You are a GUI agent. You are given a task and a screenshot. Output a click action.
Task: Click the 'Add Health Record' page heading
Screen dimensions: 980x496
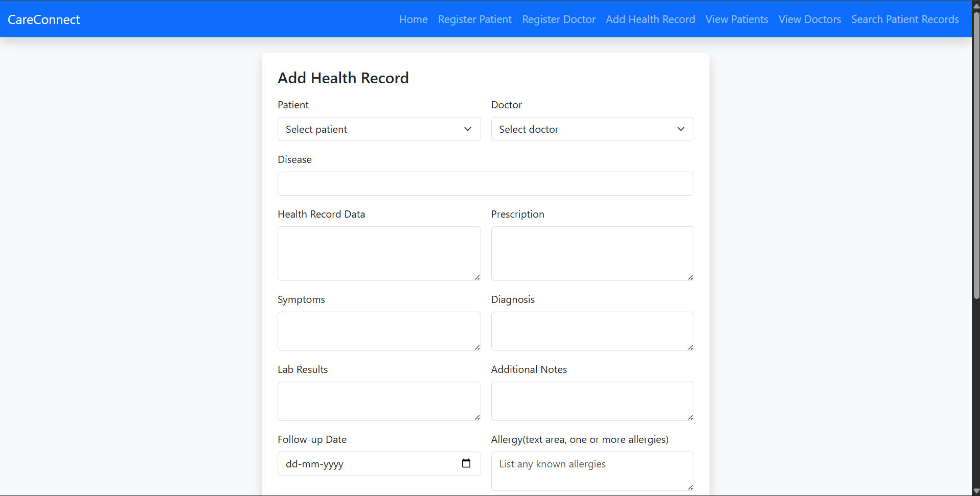coord(343,78)
